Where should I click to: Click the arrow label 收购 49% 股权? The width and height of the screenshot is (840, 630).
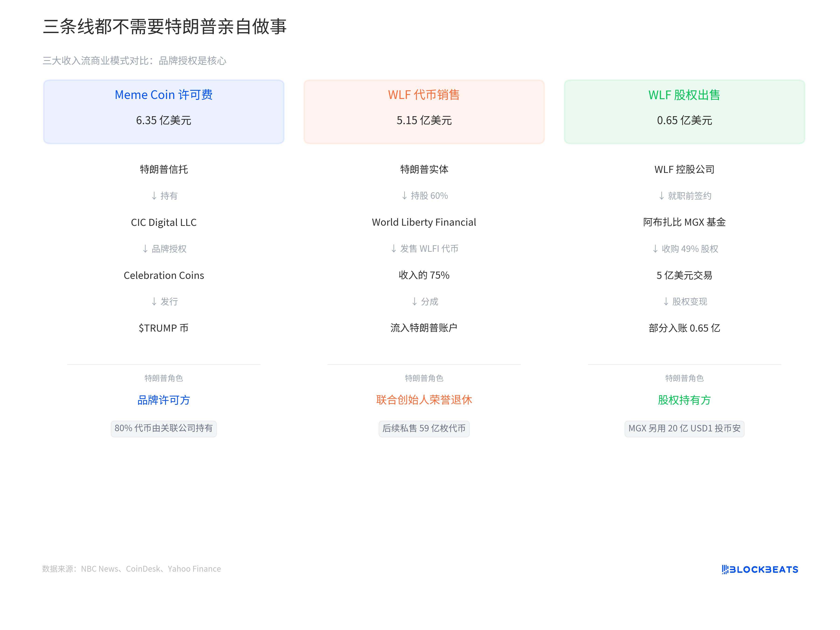685,249
